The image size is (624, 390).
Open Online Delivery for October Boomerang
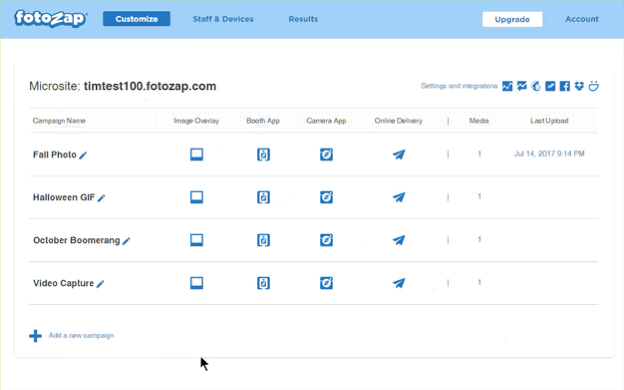tap(399, 240)
